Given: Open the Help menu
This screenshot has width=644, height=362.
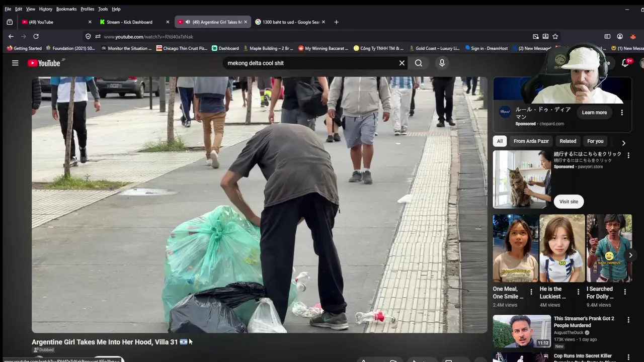Looking at the screenshot, I should tap(116, 9).
